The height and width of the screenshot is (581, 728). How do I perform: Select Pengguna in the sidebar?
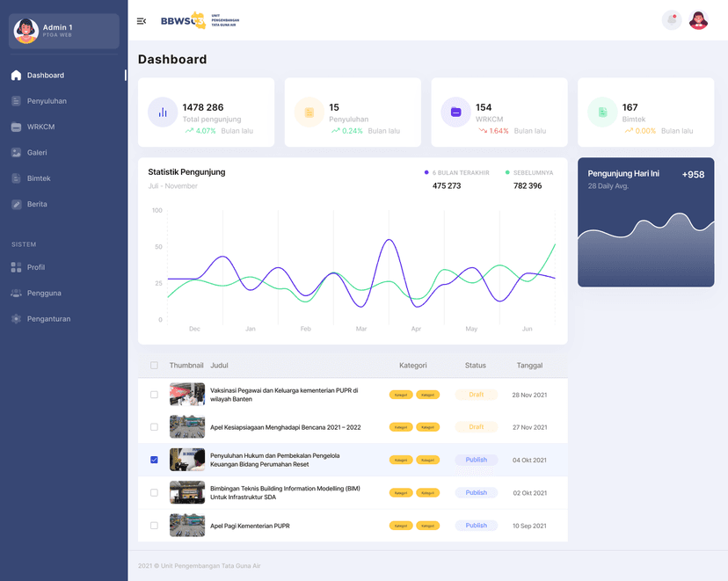pyautogui.click(x=44, y=293)
